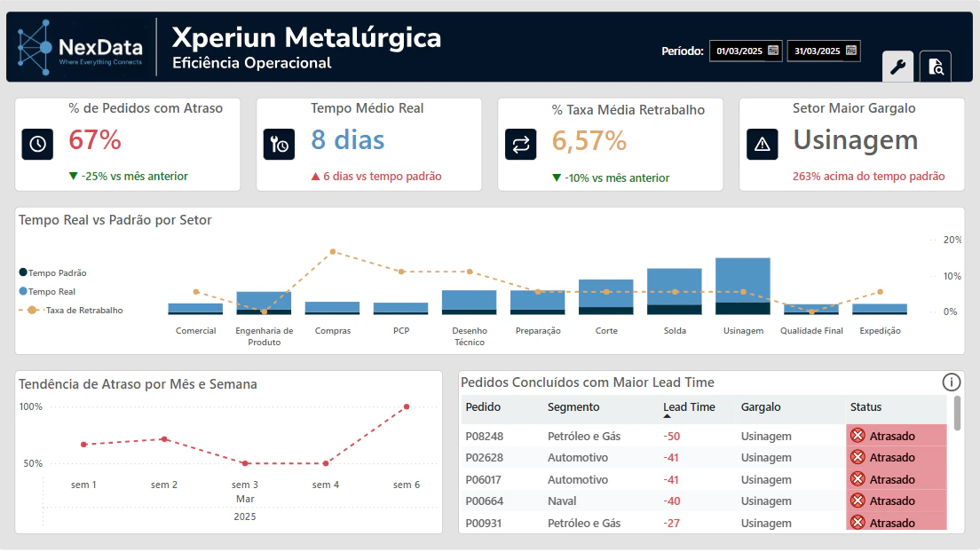
Task: Click the red up arrow on 6 dias indicator
Action: coord(316,177)
